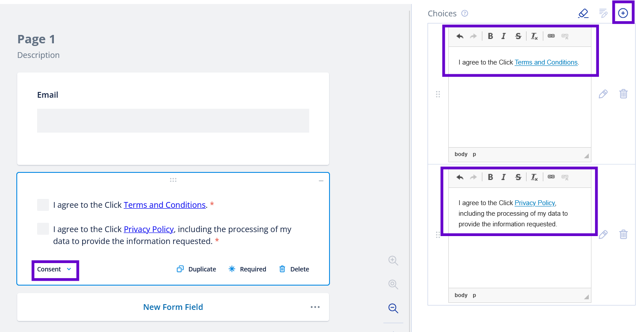Screen dimensions: 644x332
Task: Toggle italic in Privacy Policy editor
Action: point(504,177)
